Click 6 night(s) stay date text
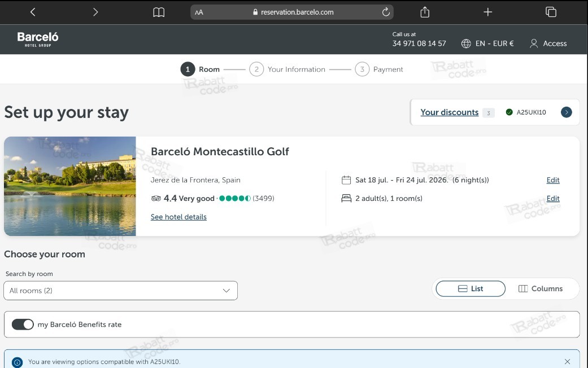Screen dimensions: 588x368 click(471, 180)
